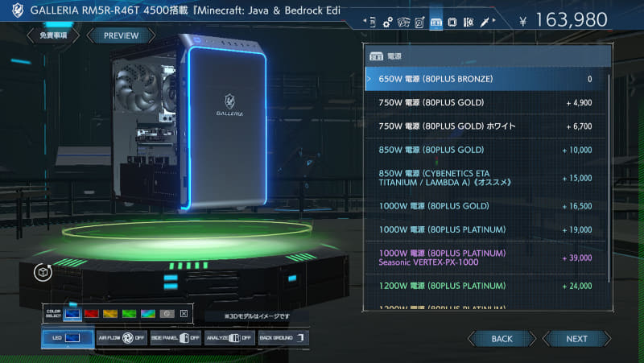Go to previous category with left arrow

365,21
